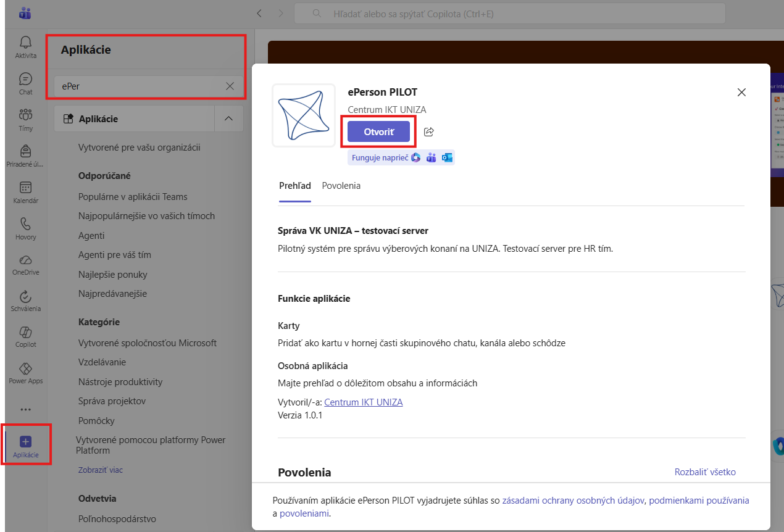Viewport: 784px width, 532px height.
Task: Click the Microsoft Teams logo
Action: click(x=25, y=13)
